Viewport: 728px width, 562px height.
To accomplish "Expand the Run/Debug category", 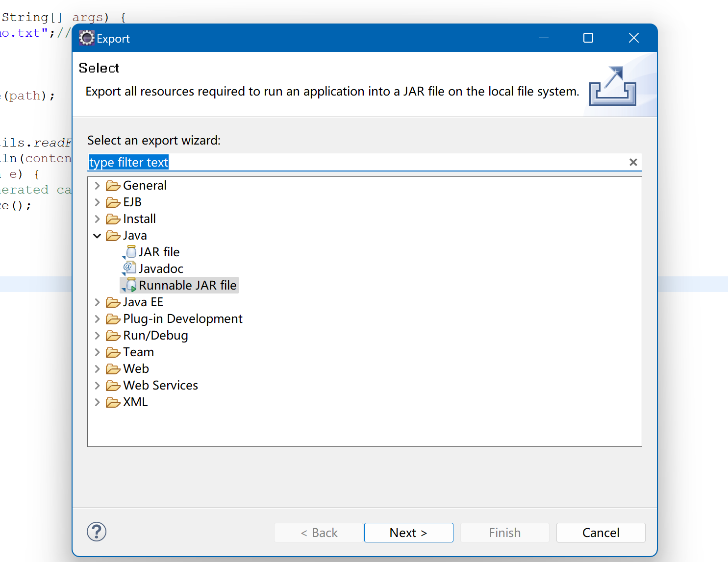I will (97, 336).
